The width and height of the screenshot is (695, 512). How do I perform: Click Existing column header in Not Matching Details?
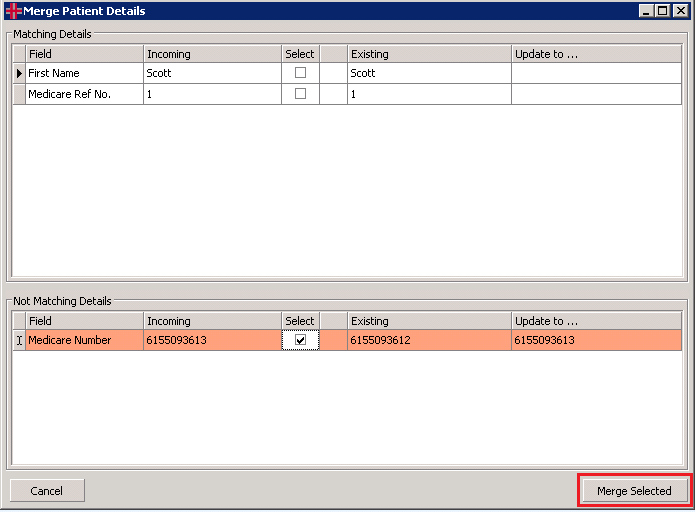click(x=429, y=320)
